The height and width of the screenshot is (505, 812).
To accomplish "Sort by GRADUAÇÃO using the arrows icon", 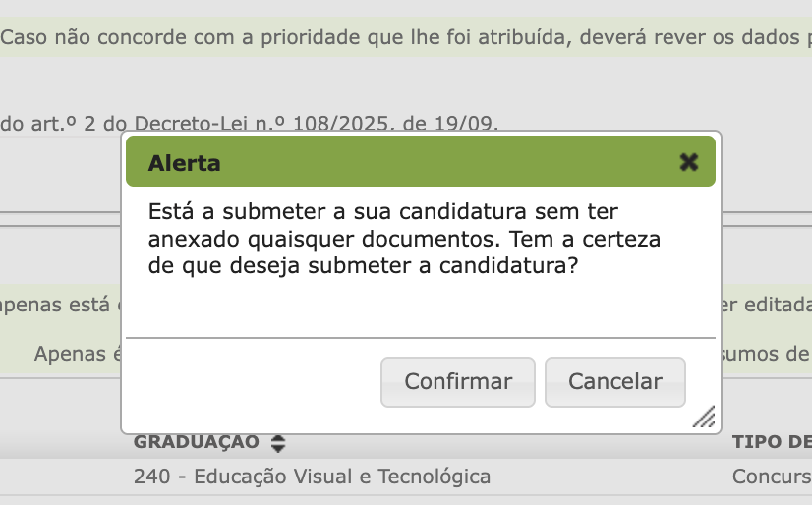I will (278, 443).
